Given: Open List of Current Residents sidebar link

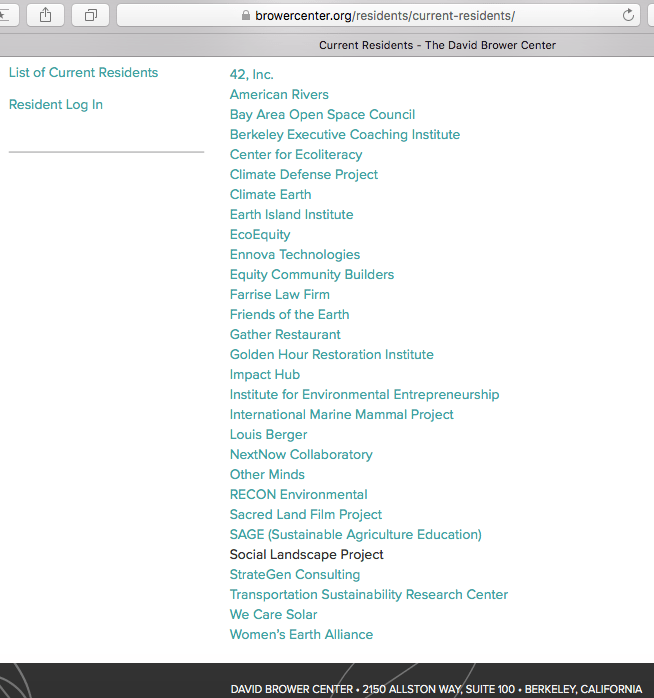Looking at the screenshot, I should (83, 73).
